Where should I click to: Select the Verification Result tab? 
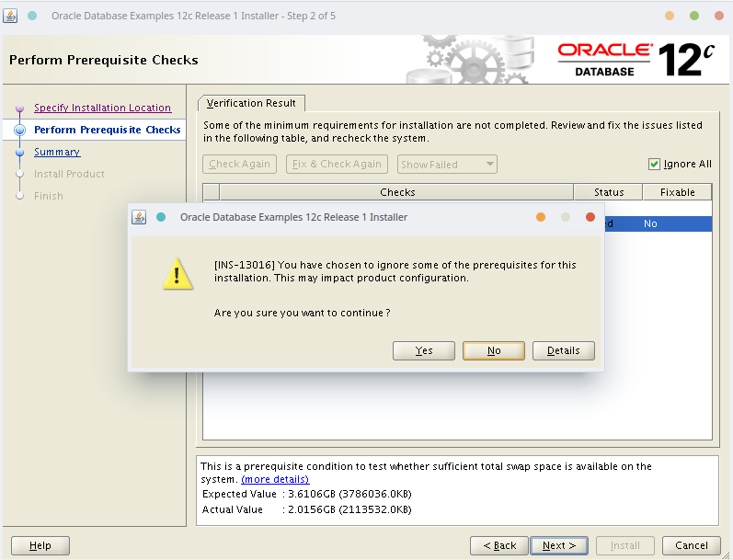pos(251,103)
